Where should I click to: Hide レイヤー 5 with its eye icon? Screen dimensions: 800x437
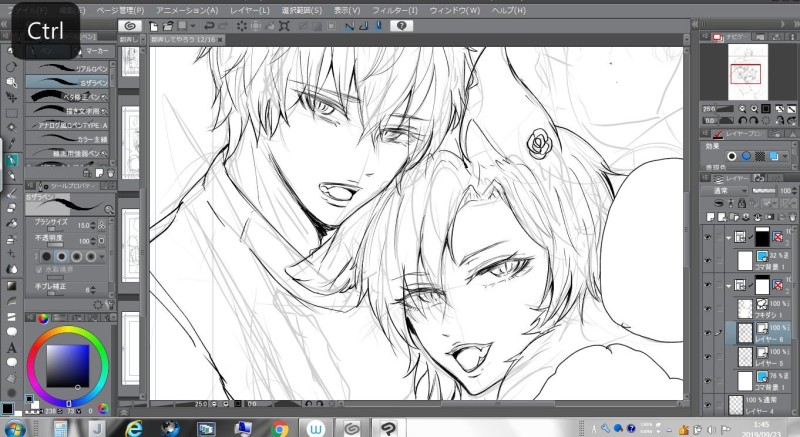click(707, 357)
